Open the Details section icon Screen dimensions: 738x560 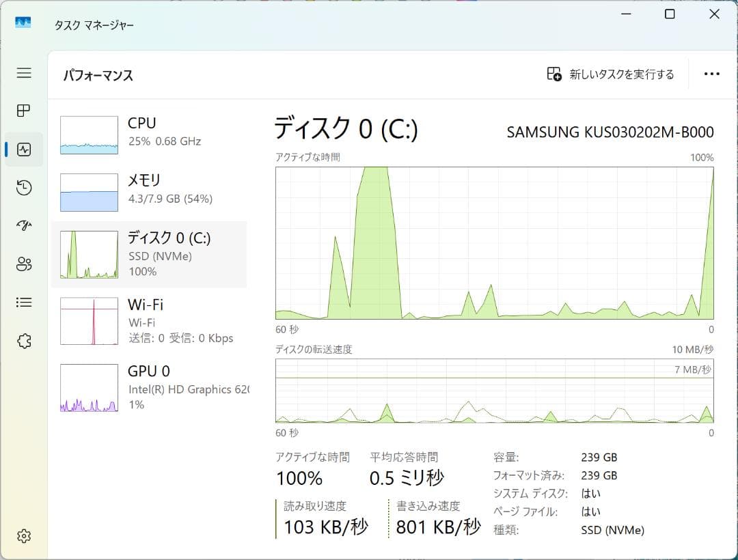pyautogui.click(x=23, y=302)
